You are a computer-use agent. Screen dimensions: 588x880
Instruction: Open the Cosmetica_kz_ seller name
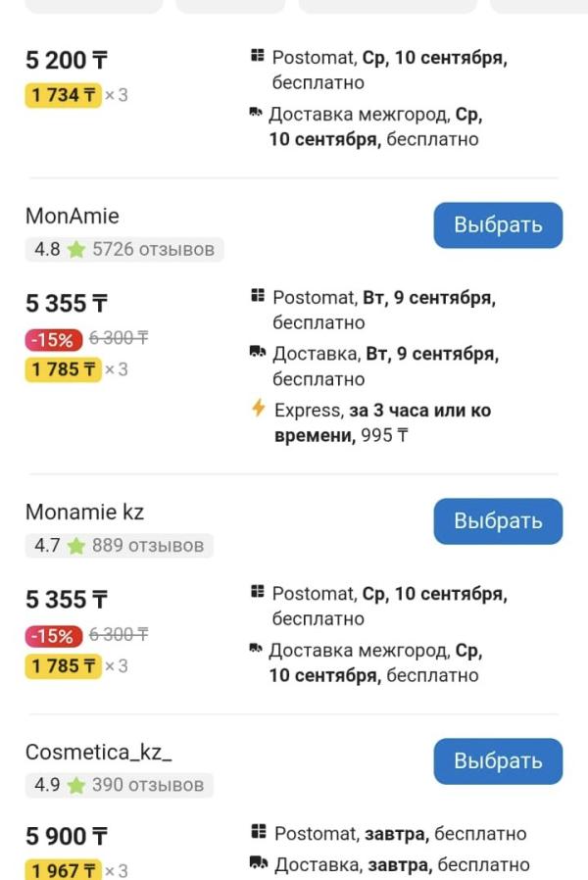click(x=99, y=752)
